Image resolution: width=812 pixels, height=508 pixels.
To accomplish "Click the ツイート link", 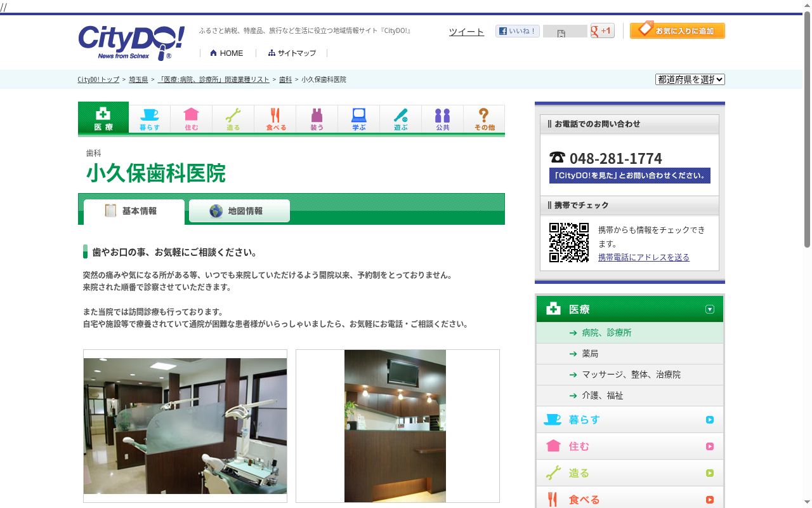I will tap(466, 32).
